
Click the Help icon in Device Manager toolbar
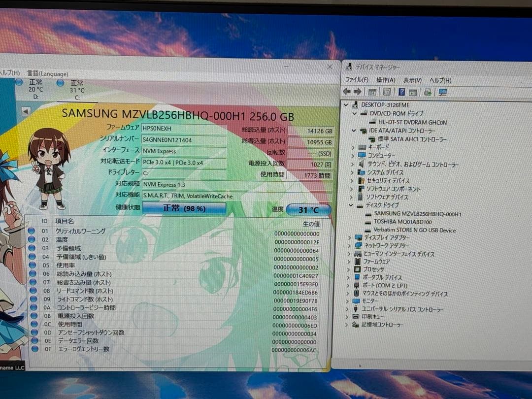pos(401,92)
